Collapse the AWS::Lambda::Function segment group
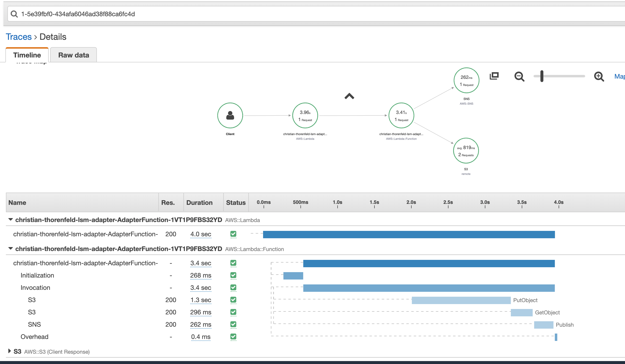Image resolution: width=625 pixels, height=364 pixels. tap(10, 249)
